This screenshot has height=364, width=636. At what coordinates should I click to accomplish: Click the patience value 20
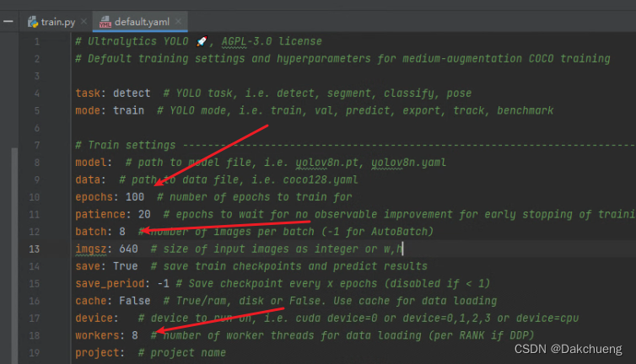pos(144,214)
